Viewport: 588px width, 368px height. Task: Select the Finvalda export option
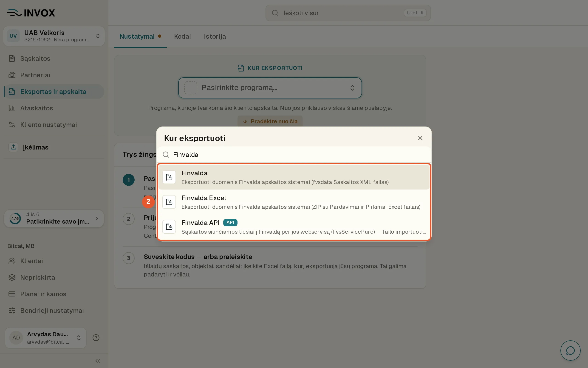click(x=294, y=177)
